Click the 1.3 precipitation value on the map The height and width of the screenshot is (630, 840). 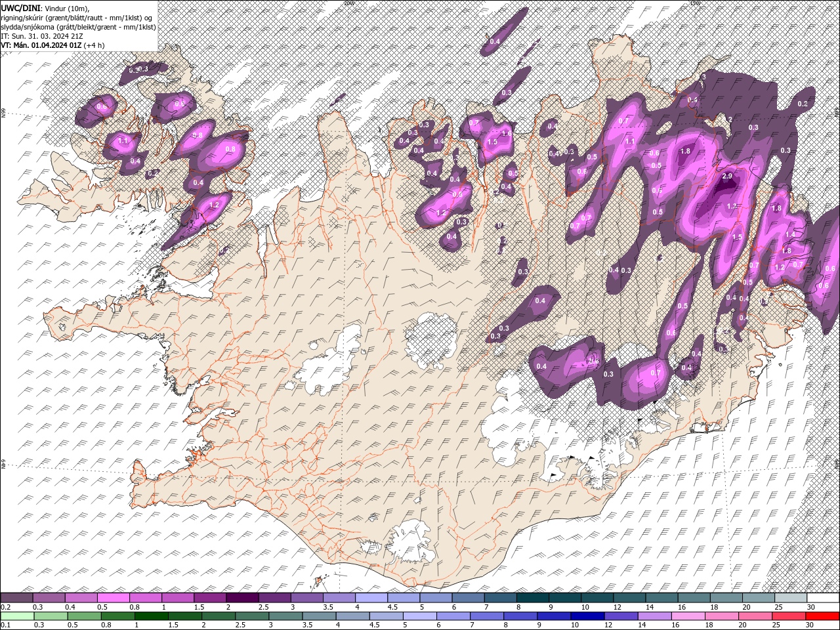click(x=732, y=205)
